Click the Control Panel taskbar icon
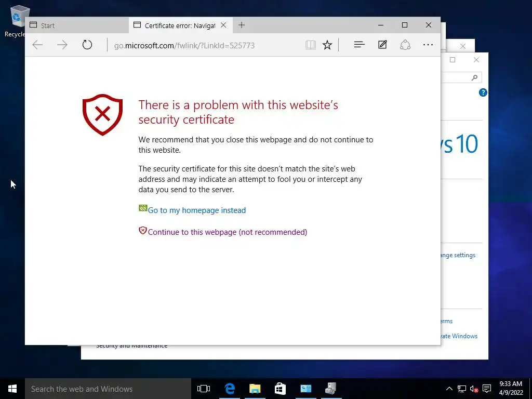 point(305,389)
